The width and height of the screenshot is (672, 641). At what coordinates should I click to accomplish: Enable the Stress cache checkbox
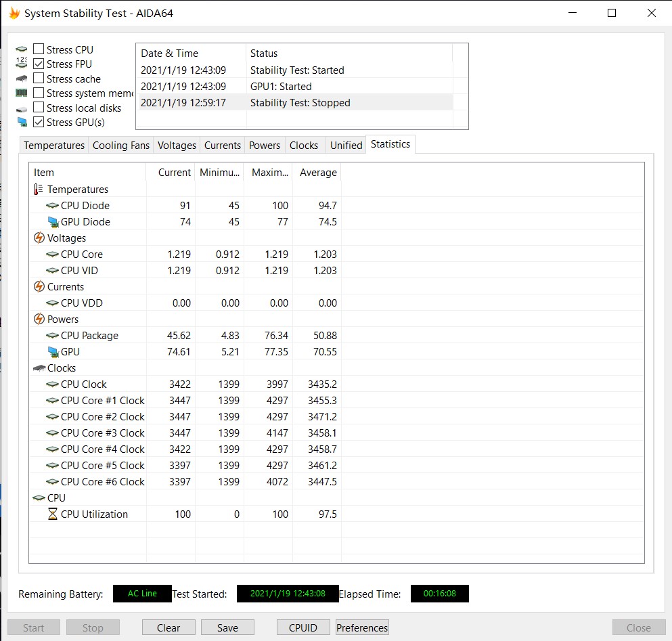[x=39, y=78]
